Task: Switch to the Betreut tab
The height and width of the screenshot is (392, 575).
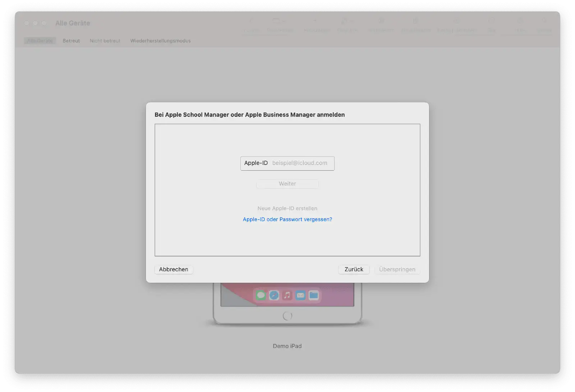Action: click(71, 41)
